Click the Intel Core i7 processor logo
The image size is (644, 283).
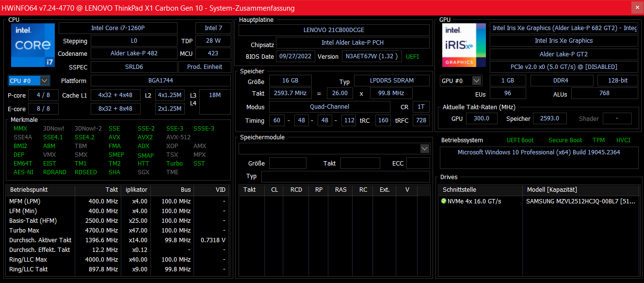[x=32, y=45]
